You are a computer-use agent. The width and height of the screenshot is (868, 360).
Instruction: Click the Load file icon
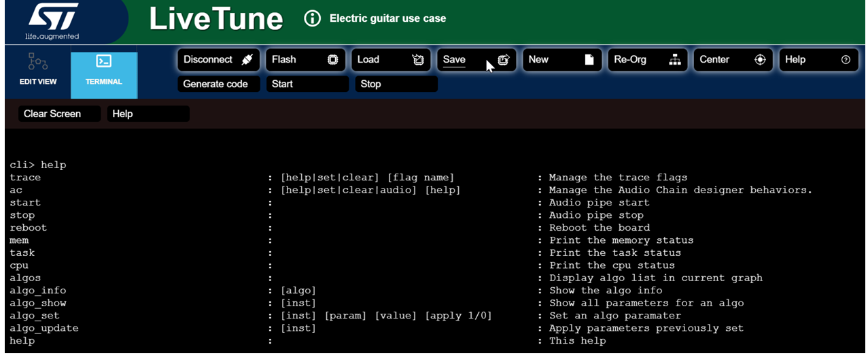(418, 60)
